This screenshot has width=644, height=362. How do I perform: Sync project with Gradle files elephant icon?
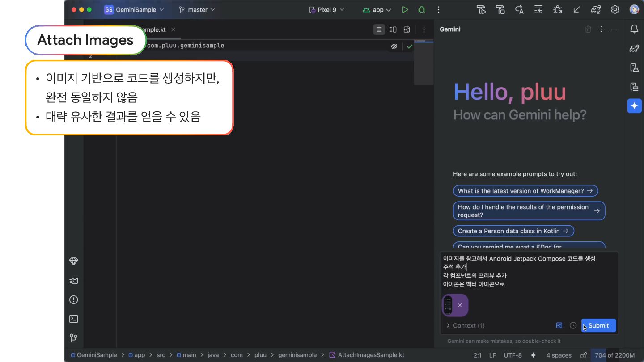click(596, 10)
